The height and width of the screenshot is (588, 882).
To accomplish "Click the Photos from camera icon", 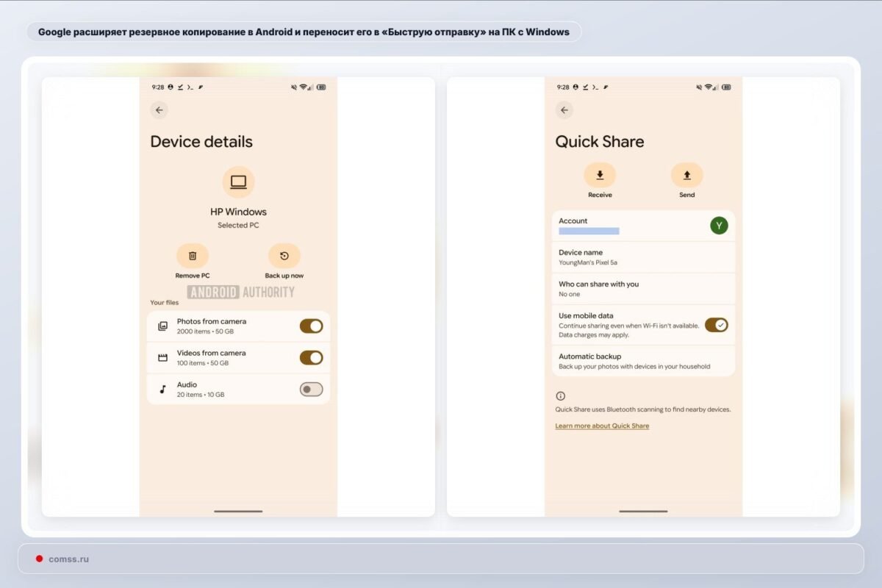I will pos(163,326).
